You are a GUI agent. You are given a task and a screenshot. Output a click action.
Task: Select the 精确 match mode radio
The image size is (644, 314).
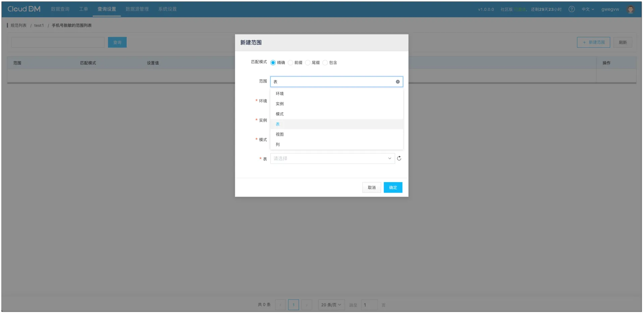(273, 63)
